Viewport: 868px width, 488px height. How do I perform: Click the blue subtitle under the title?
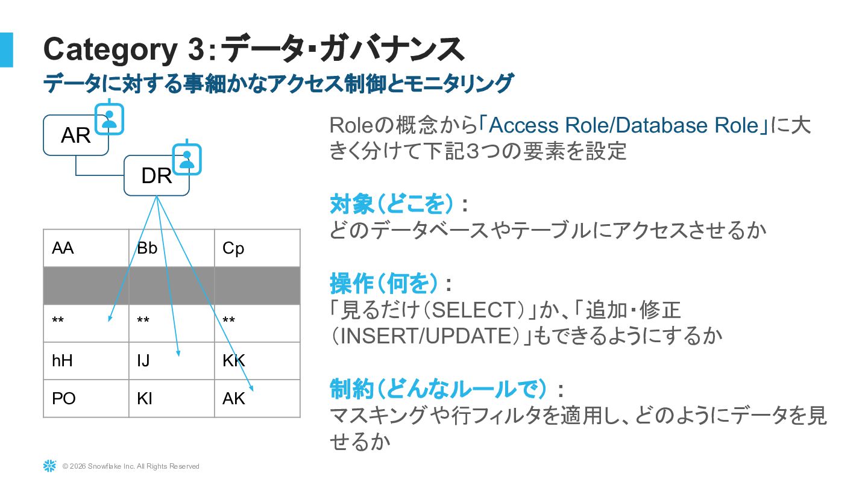coord(278,83)
